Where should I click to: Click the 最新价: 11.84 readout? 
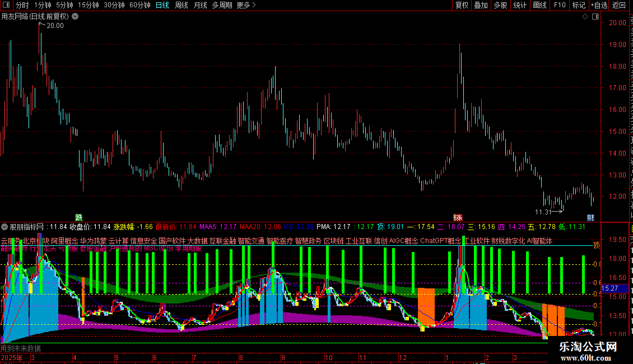pos(176,227)
